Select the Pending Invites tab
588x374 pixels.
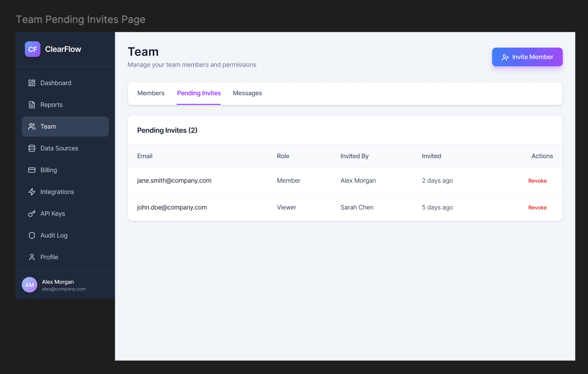coord(199,93)
